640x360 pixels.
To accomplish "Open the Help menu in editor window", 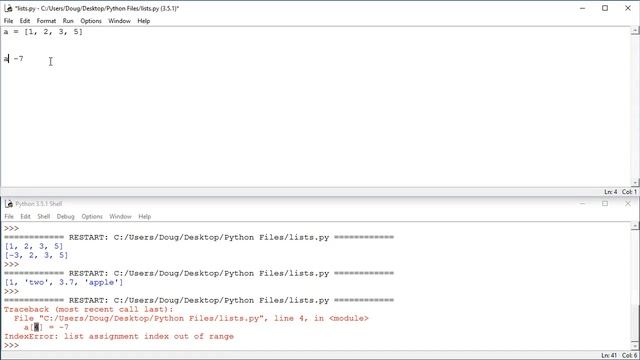I will tap(143, 21).
